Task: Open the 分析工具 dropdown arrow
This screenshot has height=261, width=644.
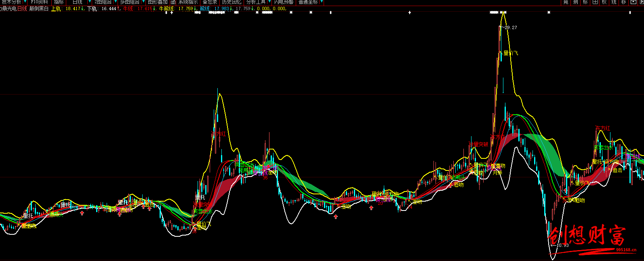Action: coord(269,2)
